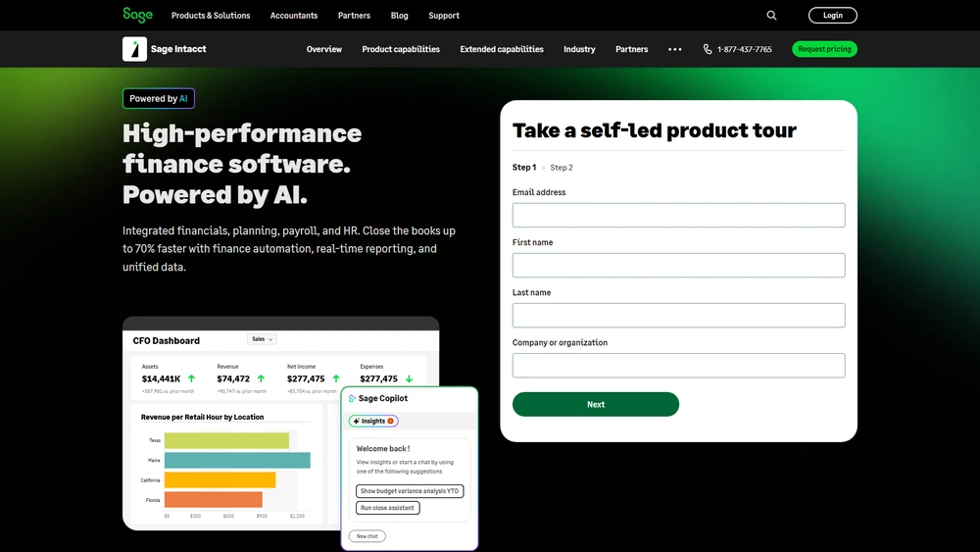This screenshot has width=980, height=552.
Task: Select the Overview tab
Action: [x=323, y=49]
